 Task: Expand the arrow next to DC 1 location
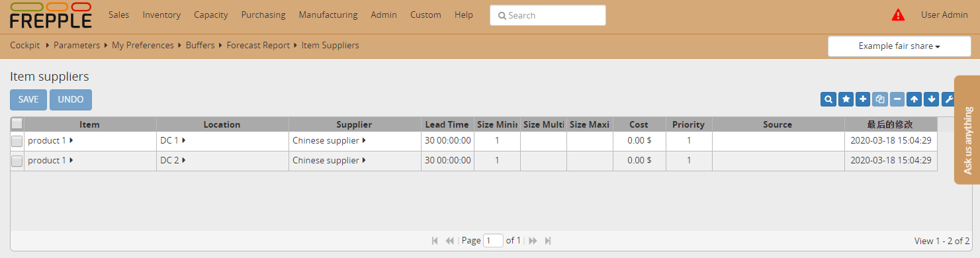click(x=184, y=140)
